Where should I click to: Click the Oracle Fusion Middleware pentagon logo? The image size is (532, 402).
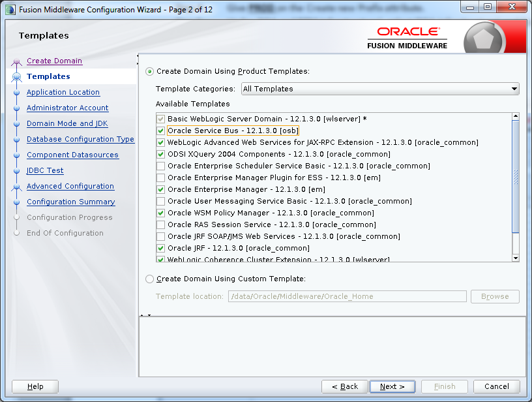click(484, 39)
